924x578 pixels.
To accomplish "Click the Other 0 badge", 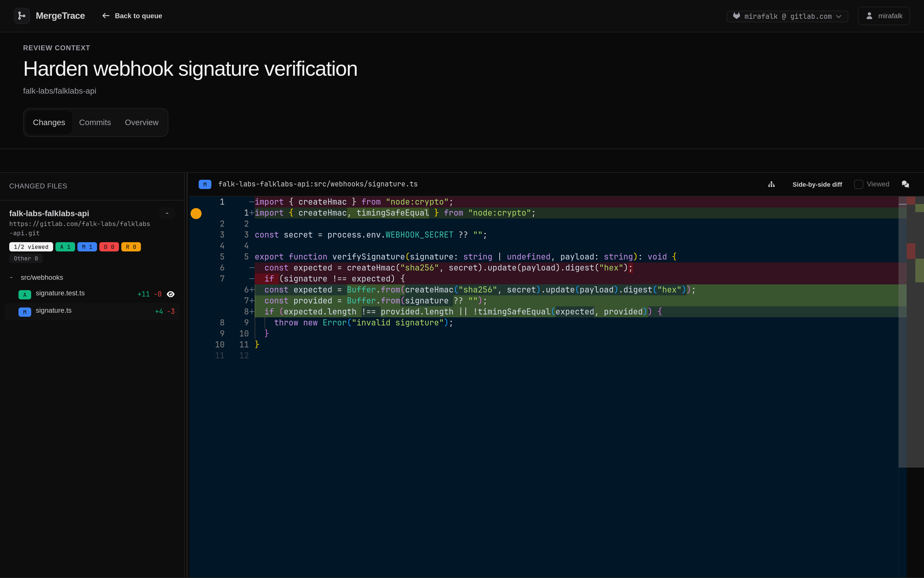I will (26, 258).
